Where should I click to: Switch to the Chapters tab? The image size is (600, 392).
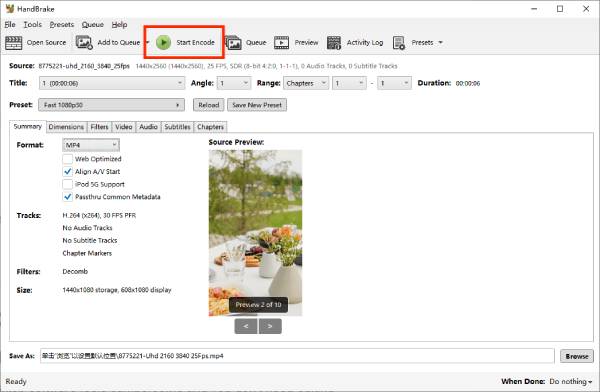click(x=210, y=127)
